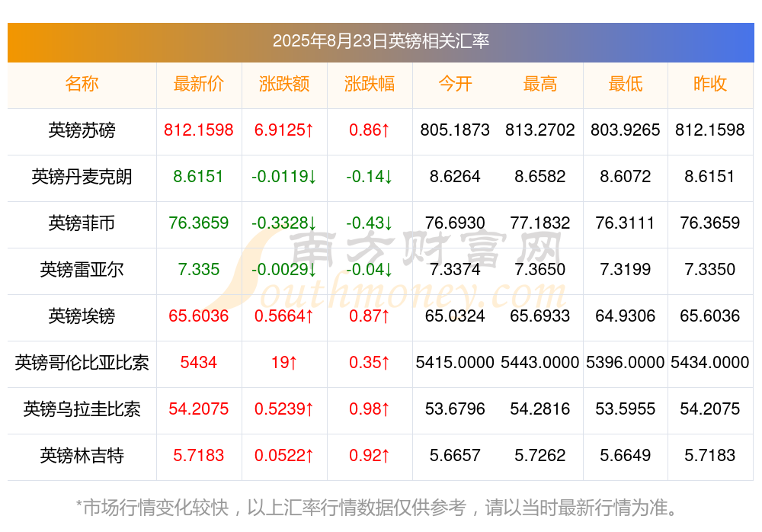Select the 最高 column header
762x532 pixels.
tap(540, 84)
